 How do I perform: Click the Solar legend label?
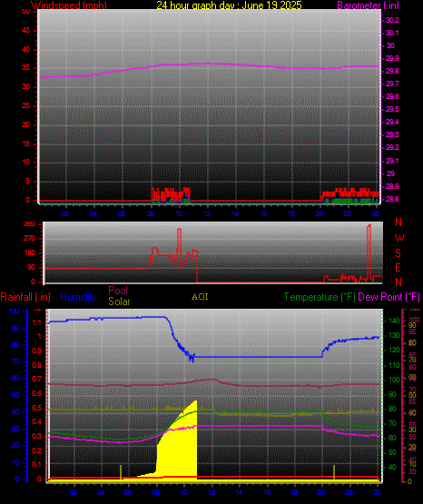(119, 301)
